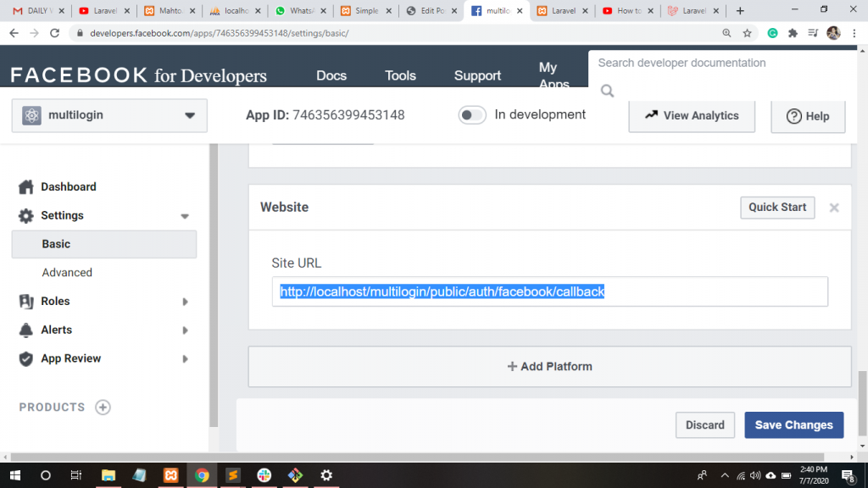
Task: Click the Quick Start button
Action: click(x=777, y=208)
